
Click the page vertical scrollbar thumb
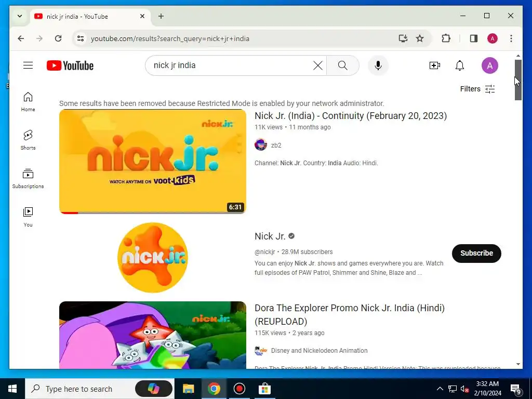pos(518,80)
